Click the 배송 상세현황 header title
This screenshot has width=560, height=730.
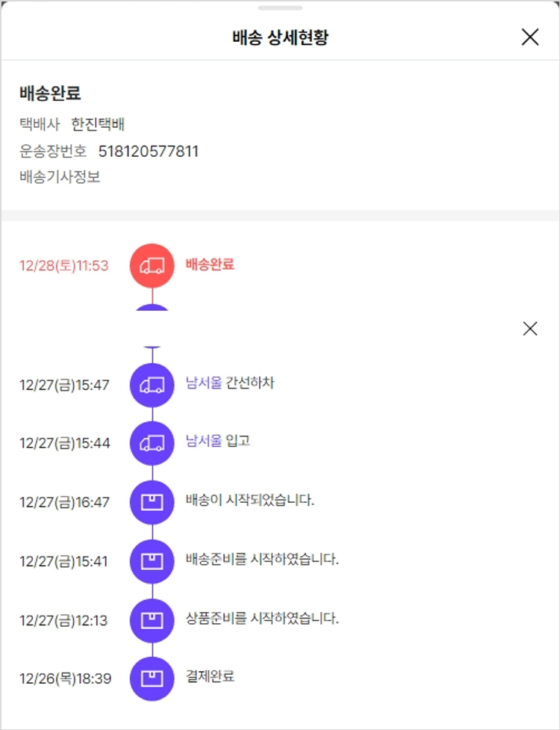point(280,37)
